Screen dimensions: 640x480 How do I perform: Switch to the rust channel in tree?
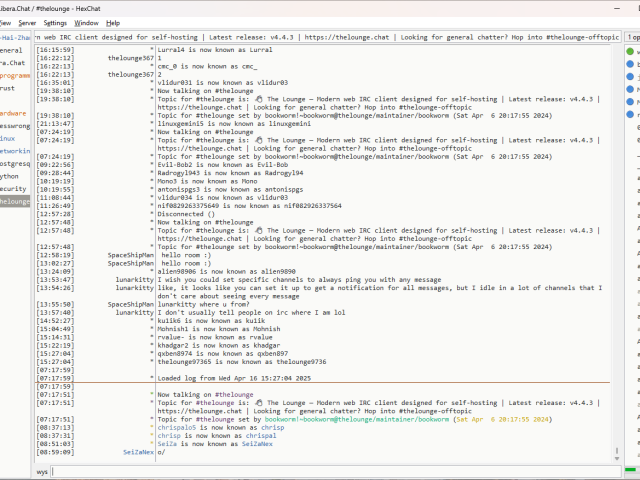10,88
